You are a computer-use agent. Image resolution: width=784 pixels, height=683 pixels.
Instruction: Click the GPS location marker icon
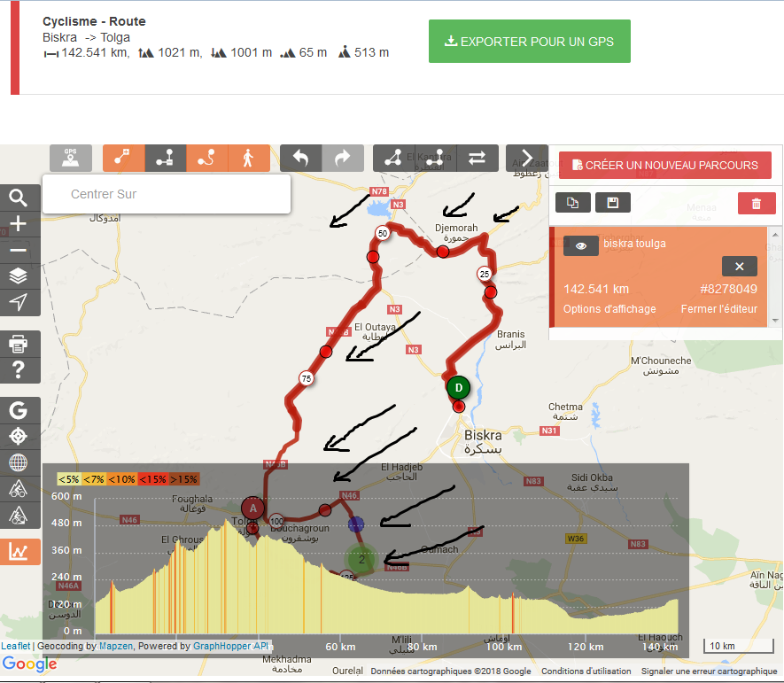pos(71,158)
